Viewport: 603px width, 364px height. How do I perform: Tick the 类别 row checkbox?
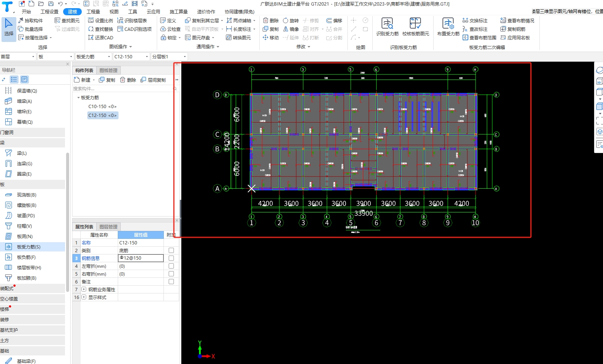[171, 250]
